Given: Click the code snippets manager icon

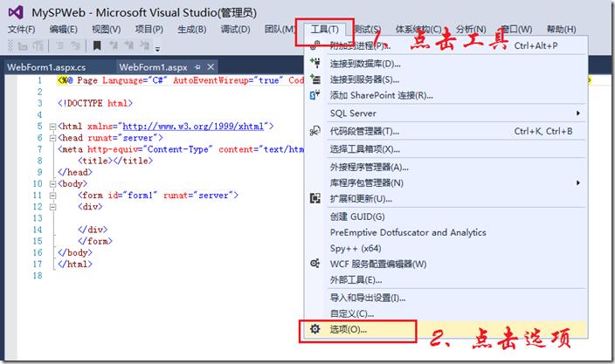Looking at the screenshot, I should (x=315, y=131).
